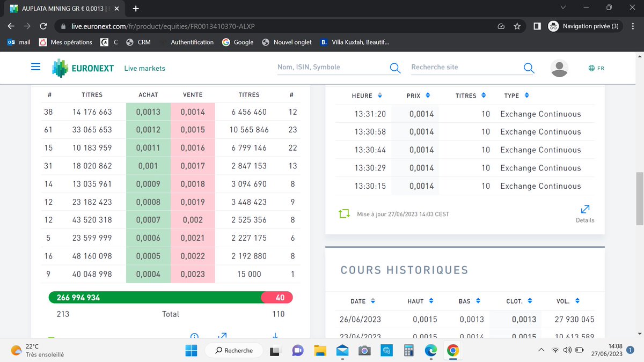Sort trades by TYPE column
The image size is (644, 362).
tap(526, 95)
